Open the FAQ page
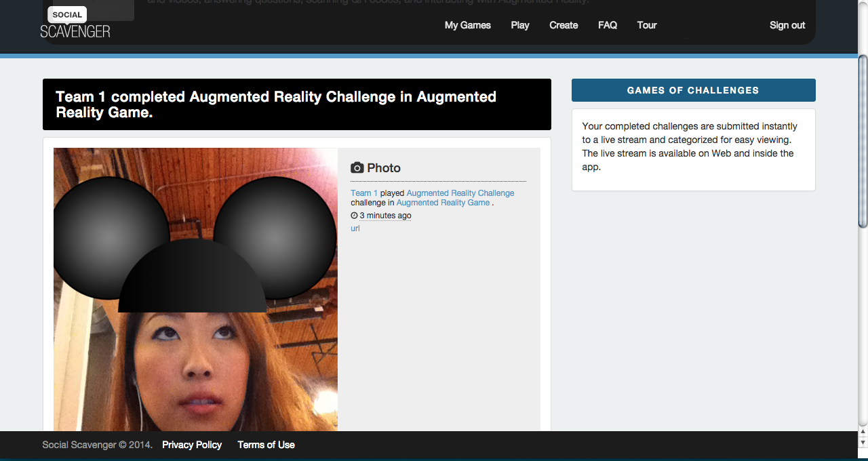Image resolution: width=868 pixels, height=461 pixels. (608, 25)
